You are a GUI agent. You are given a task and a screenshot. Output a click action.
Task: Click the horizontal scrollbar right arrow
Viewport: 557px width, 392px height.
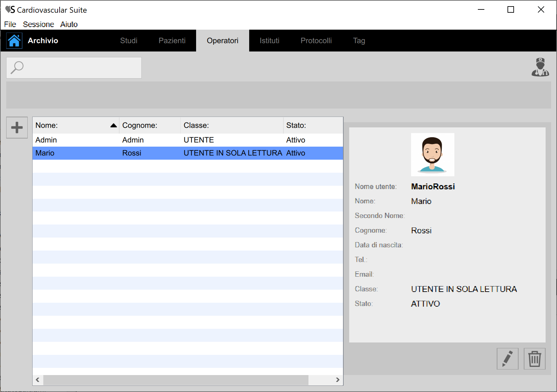337,380
